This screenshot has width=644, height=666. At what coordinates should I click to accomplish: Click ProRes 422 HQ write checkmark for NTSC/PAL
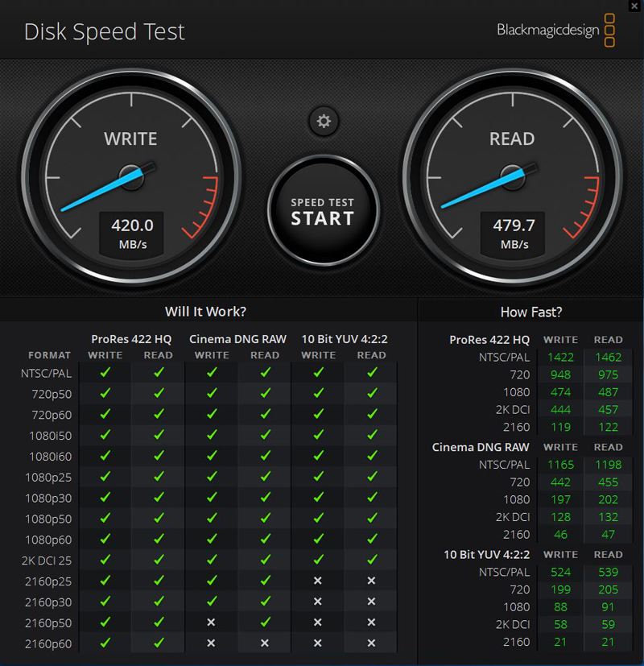pos(105,373)
